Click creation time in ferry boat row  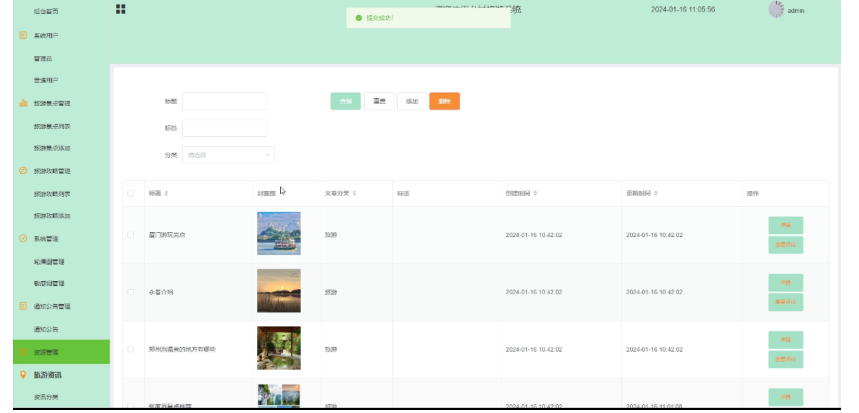tap(534, 235)
